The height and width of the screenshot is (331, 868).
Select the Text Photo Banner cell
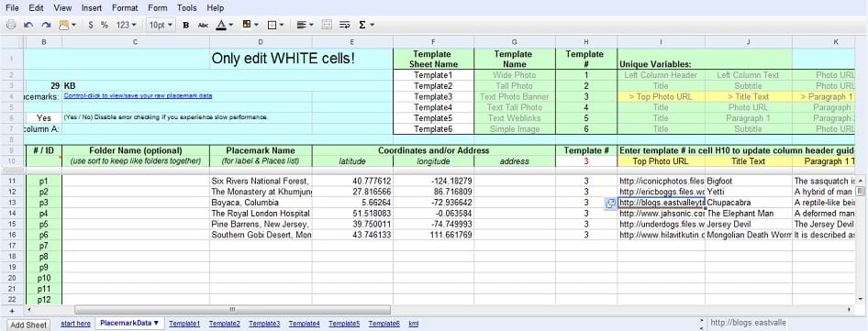click(514, 96)
